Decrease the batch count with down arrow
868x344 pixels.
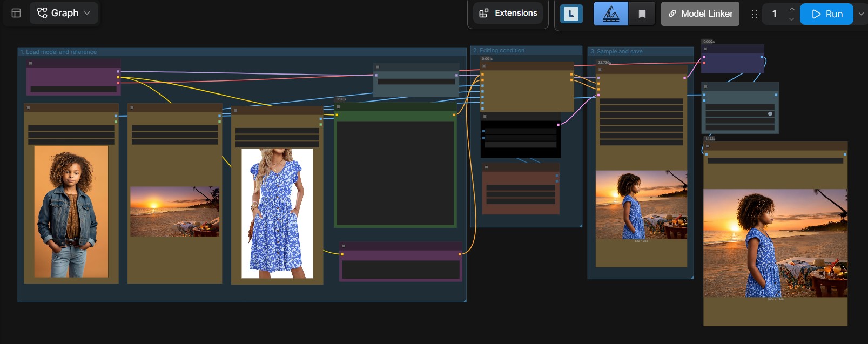point(791,19)
